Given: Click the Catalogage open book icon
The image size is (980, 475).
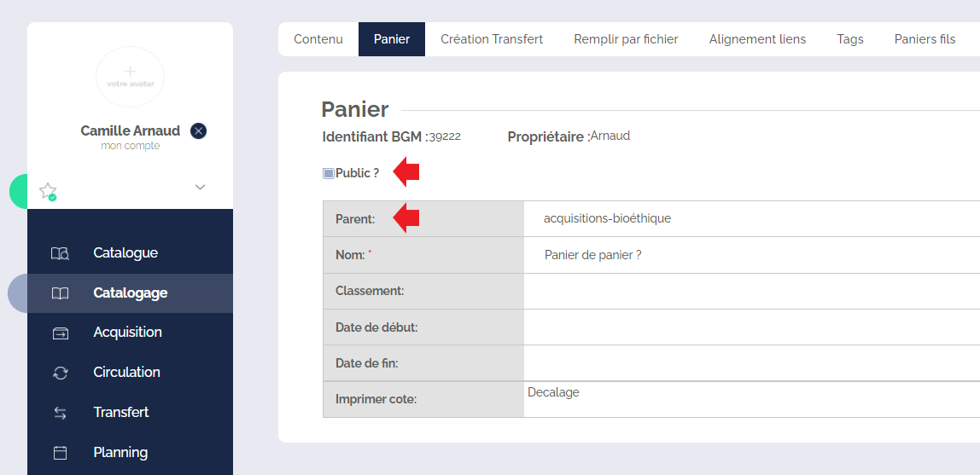Looking at the screenshot, I should click(60, 293).
